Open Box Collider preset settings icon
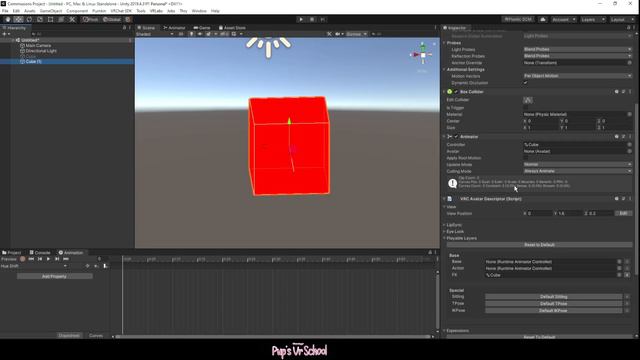The height and width of the screenshot is (360, 640). tap(623, 91)
